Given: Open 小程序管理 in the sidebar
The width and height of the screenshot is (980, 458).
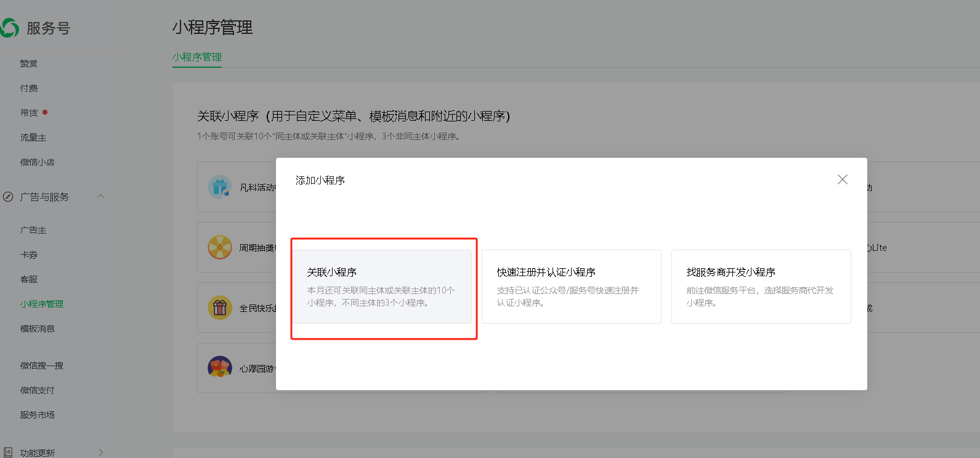Looking at the screenshot, I should 42,304.
